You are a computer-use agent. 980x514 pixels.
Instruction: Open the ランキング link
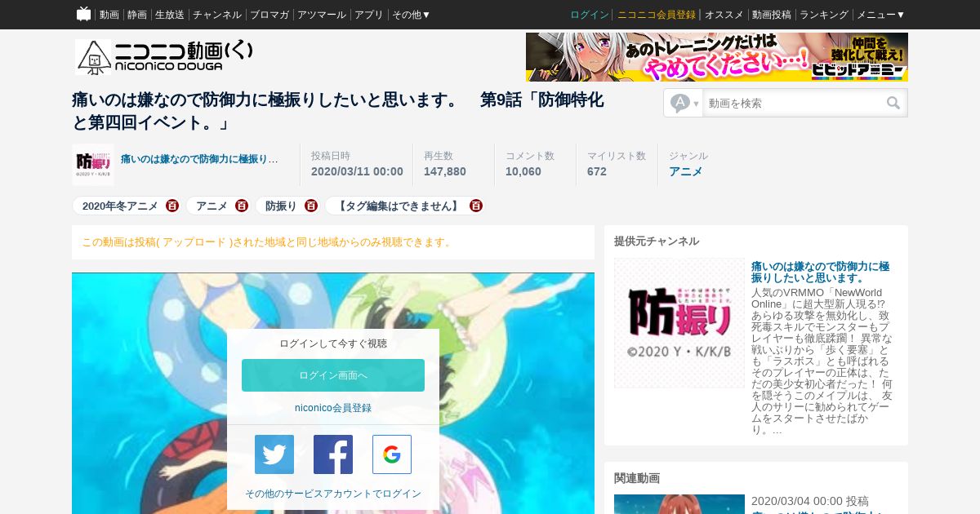(x=824, y=15)
